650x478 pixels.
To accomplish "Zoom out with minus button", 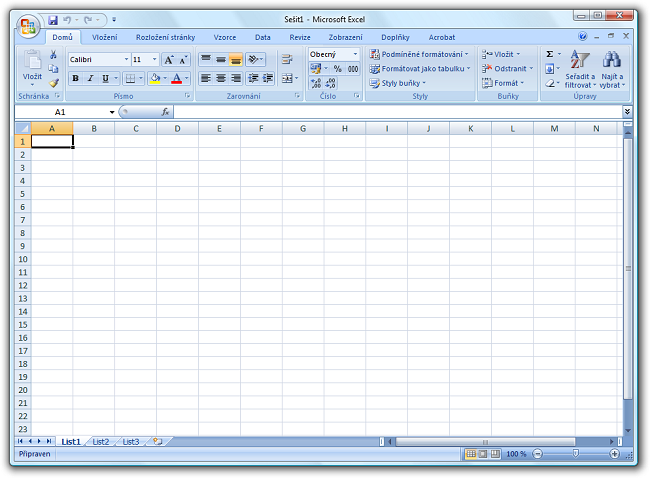I will click(x=537, y=454).
